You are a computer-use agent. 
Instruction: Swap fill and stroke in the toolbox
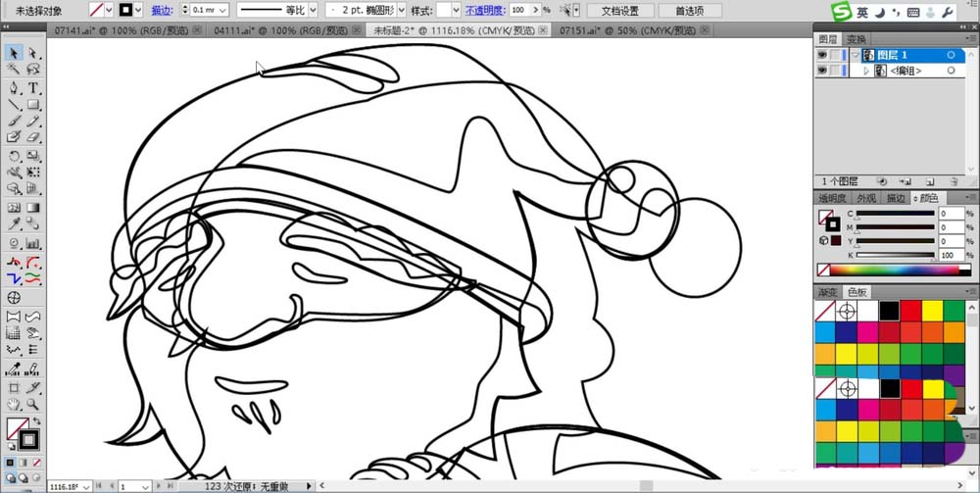(35, 422)
